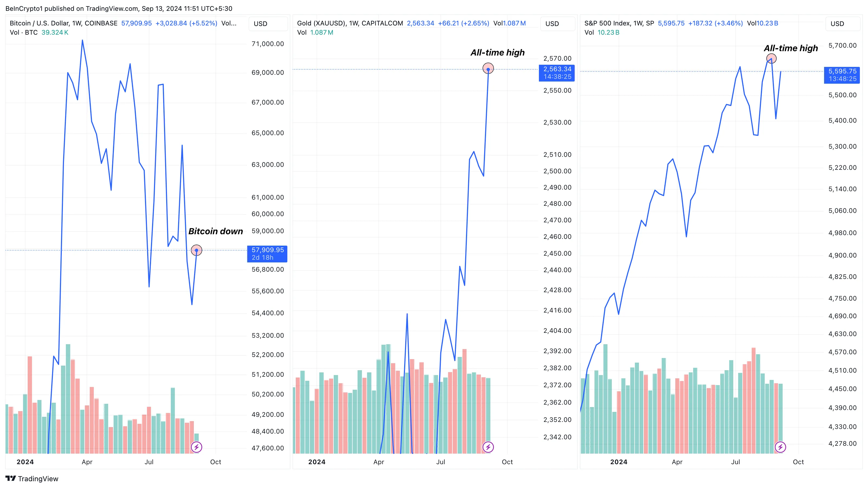868x488 pixels.
Task: Click the BeInCrypto1 published header text
Action: (119, 8)
